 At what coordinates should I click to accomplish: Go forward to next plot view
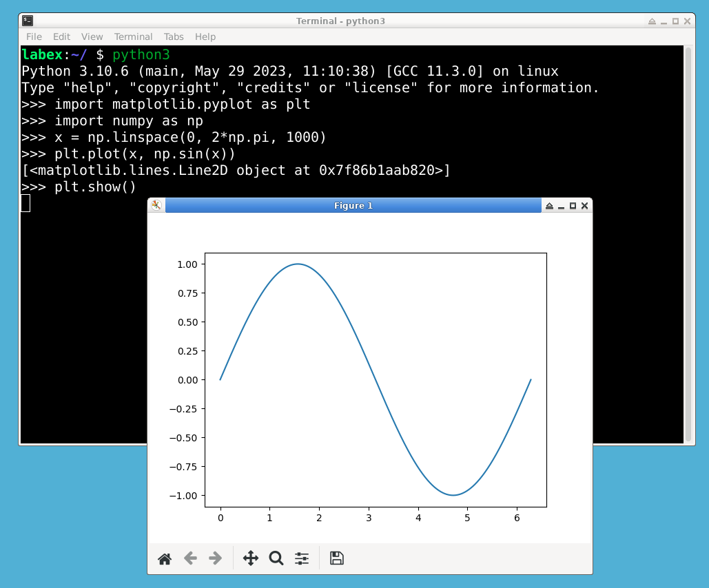click(215, 558)
